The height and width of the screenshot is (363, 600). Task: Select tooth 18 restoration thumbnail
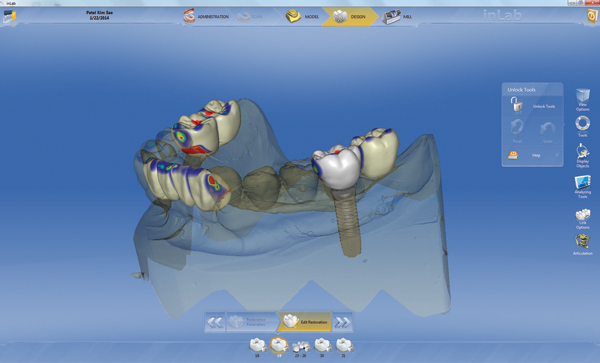258,347
